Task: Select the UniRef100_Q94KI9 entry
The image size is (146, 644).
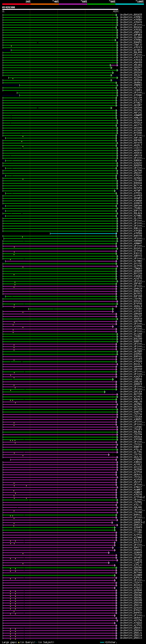Action: pos(131,289)
